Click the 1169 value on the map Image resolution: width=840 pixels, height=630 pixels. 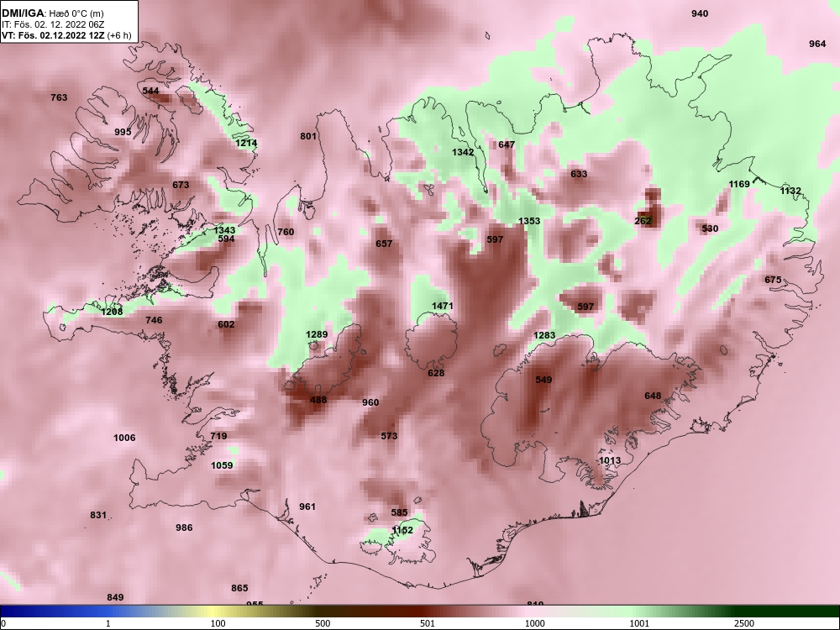(x=739, y=184)
